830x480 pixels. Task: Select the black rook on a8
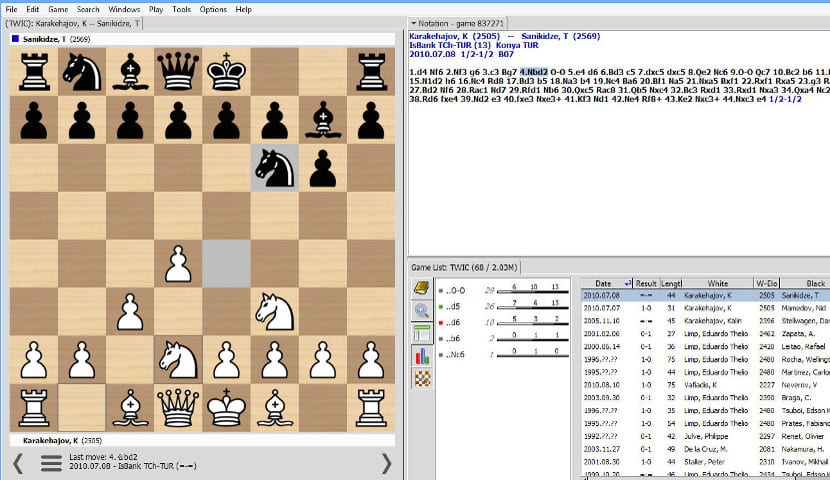(34, 71)
